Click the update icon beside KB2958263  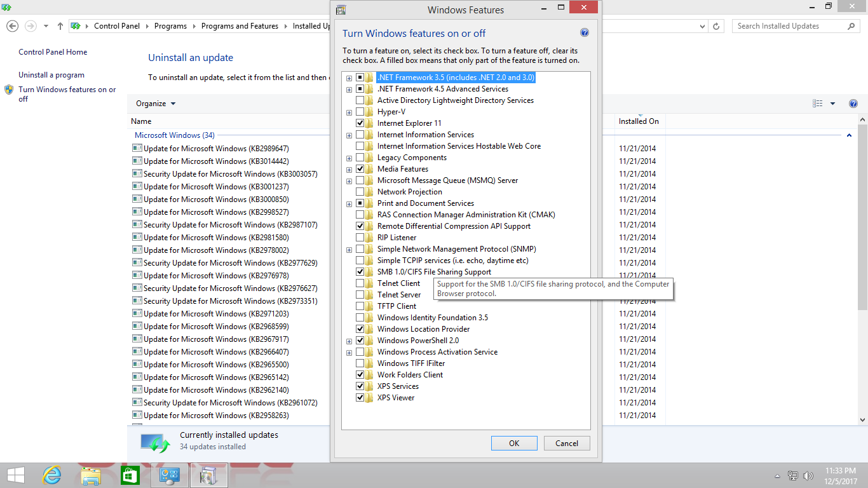(137, 415)
